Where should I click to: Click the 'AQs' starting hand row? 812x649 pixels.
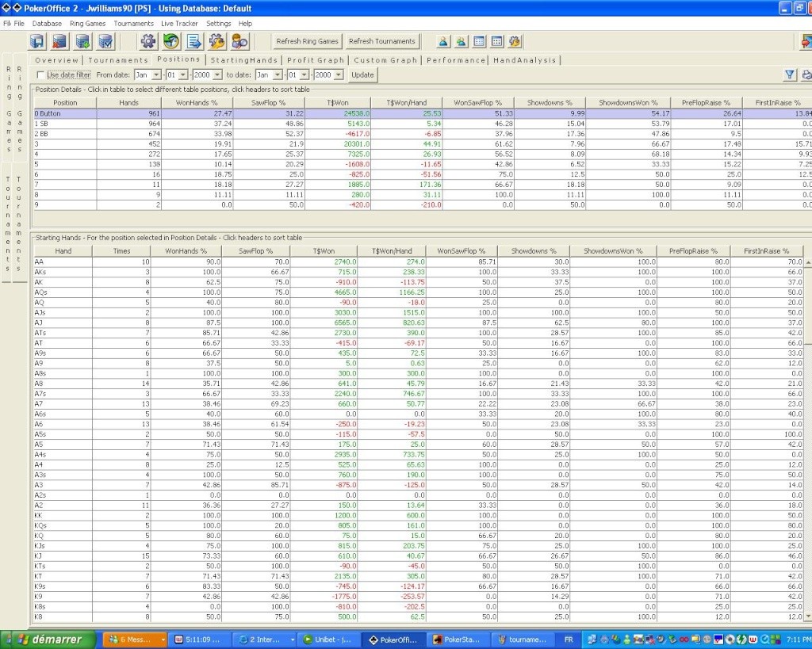(419, 292)
